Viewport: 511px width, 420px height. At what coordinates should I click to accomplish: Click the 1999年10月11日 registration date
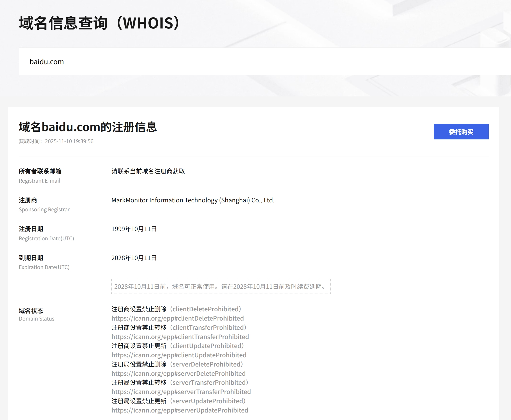pos(134,229)
